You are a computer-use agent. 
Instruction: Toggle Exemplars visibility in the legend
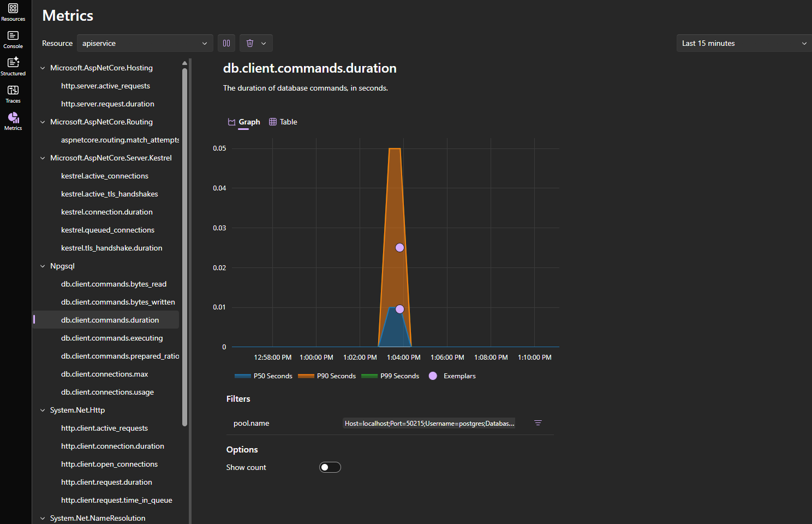[x=452, y=376]
